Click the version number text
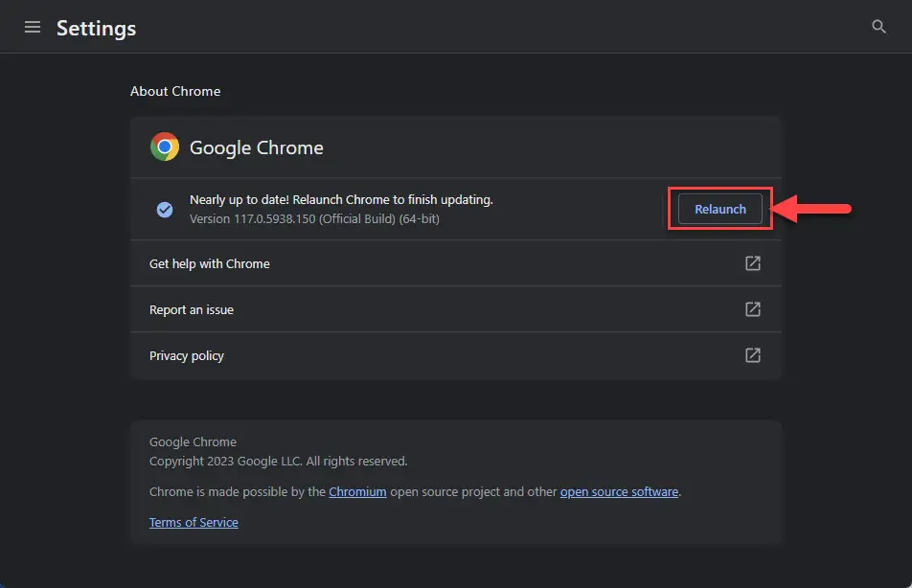Viewport: 912px width, 588px height. (314, 219)
